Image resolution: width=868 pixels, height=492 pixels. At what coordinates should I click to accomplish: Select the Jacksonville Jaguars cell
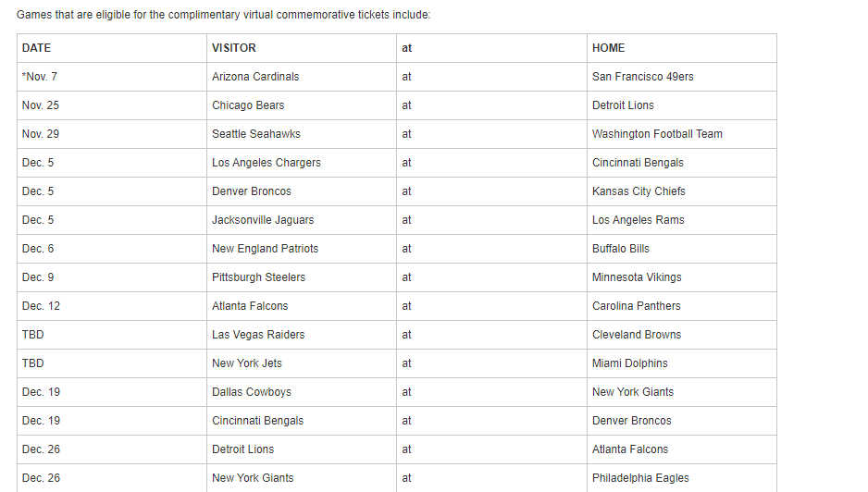click(302, 220)
